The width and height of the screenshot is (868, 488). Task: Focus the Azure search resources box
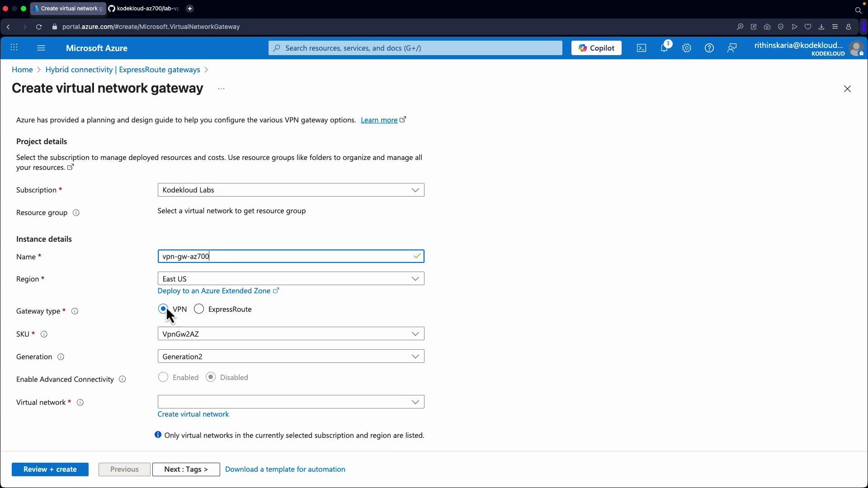[x=415, y=48]
